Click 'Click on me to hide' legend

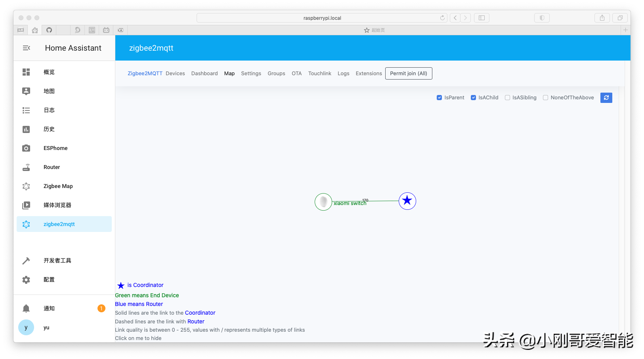point(138,338)
